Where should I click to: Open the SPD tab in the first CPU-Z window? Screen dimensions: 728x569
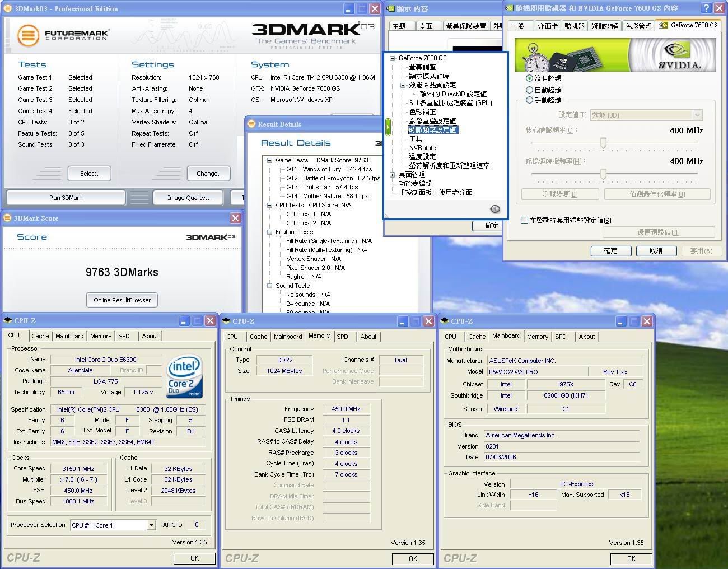[x=124, y=336]
